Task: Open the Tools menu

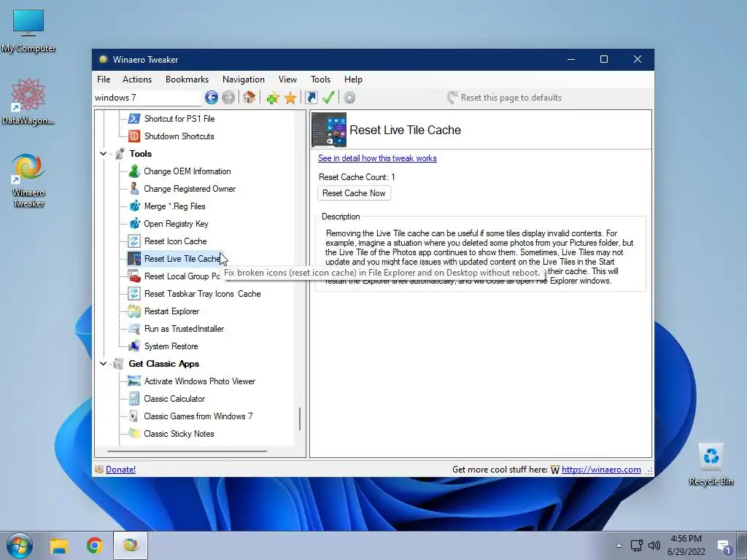Action: 320,79
